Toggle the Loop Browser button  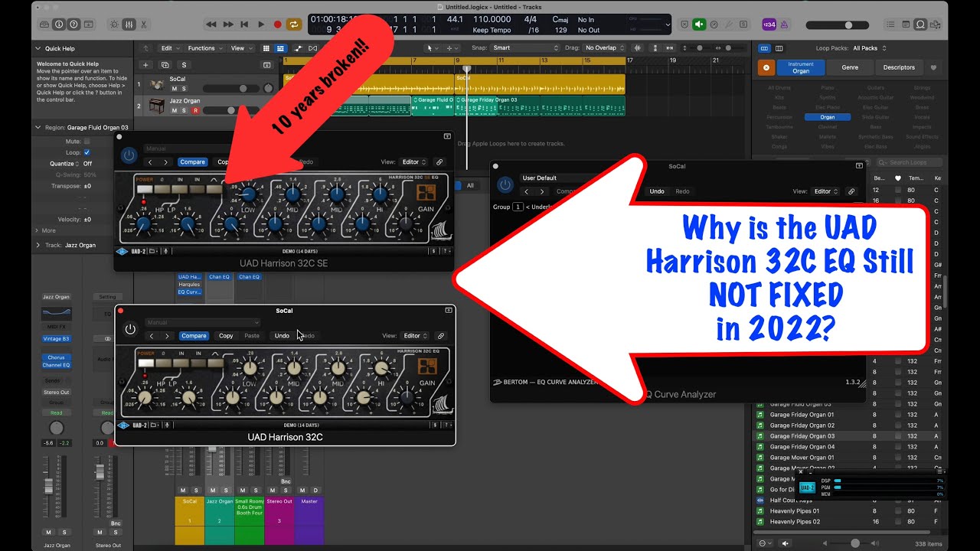tap(922, 24)
